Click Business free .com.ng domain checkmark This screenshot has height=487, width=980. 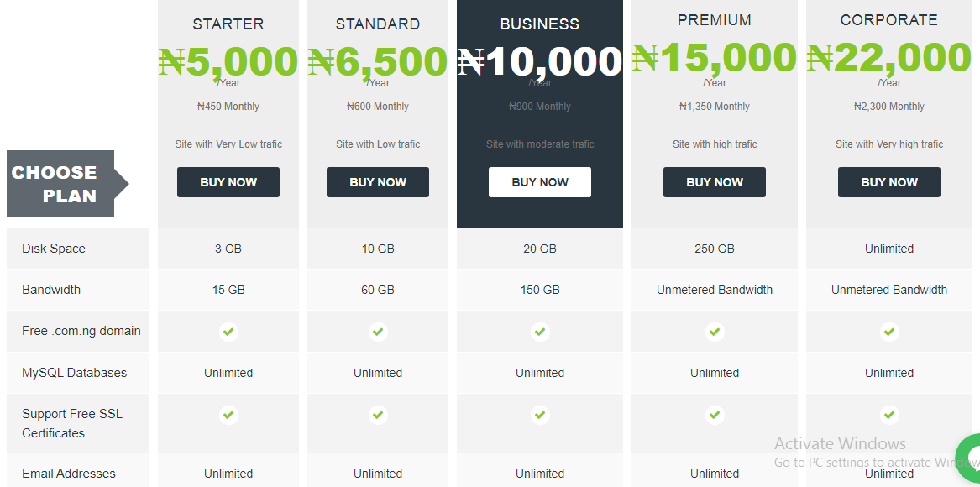(540, 332)
